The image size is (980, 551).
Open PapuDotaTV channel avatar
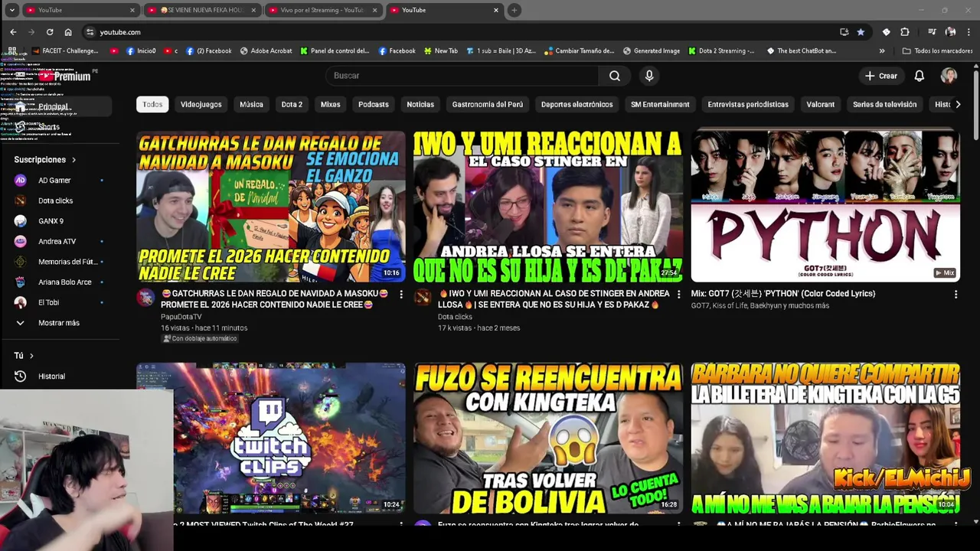pyautogui.click(x=145, y=298)
